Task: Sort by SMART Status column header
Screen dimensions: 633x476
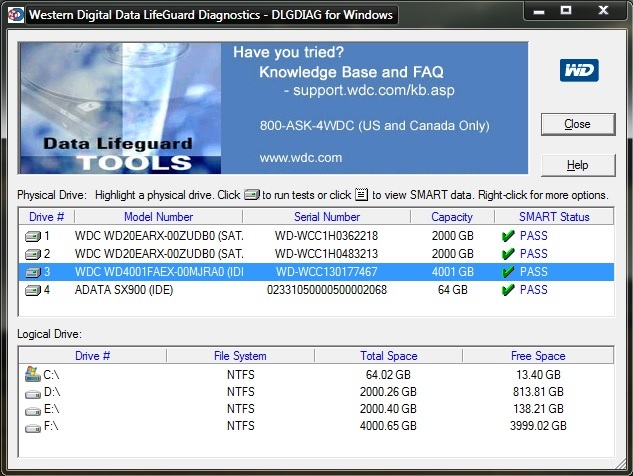Action: pos(554,217)
